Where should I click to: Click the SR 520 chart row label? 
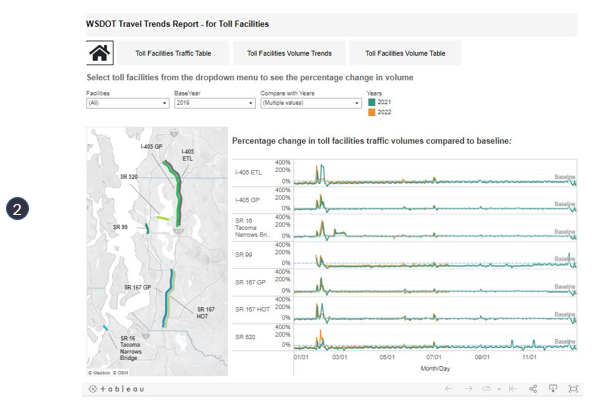[x=245, y=337]
